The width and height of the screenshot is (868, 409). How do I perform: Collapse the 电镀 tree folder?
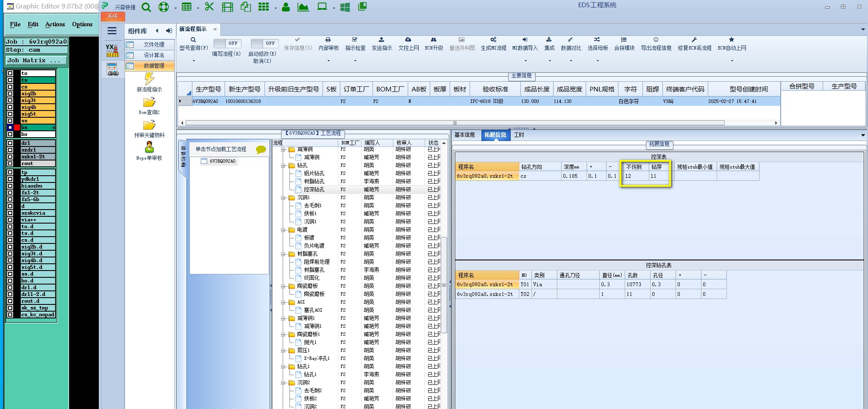[283, 230]
